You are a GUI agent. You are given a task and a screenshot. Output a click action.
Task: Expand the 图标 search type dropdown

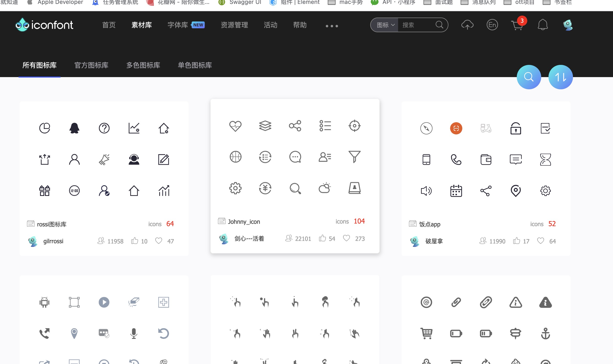(x=384, y=25)
